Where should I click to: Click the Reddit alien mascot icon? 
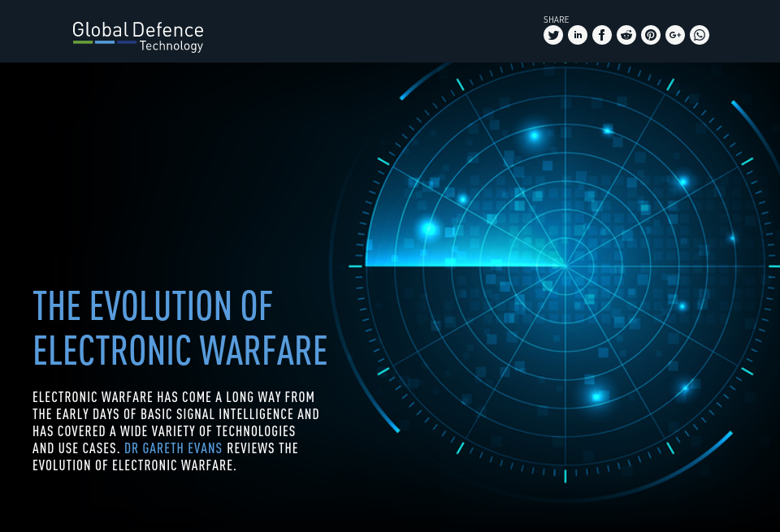(x=626, y=35)
